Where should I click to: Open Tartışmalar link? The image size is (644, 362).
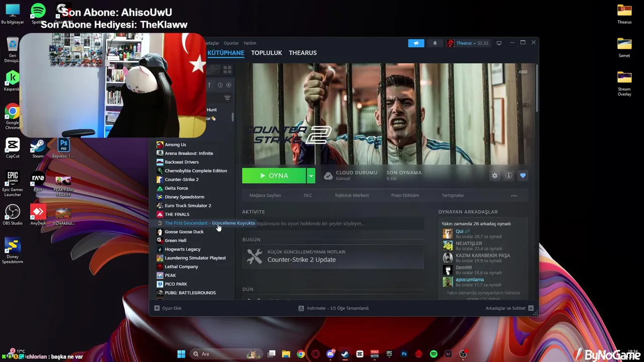click(453, 195)
